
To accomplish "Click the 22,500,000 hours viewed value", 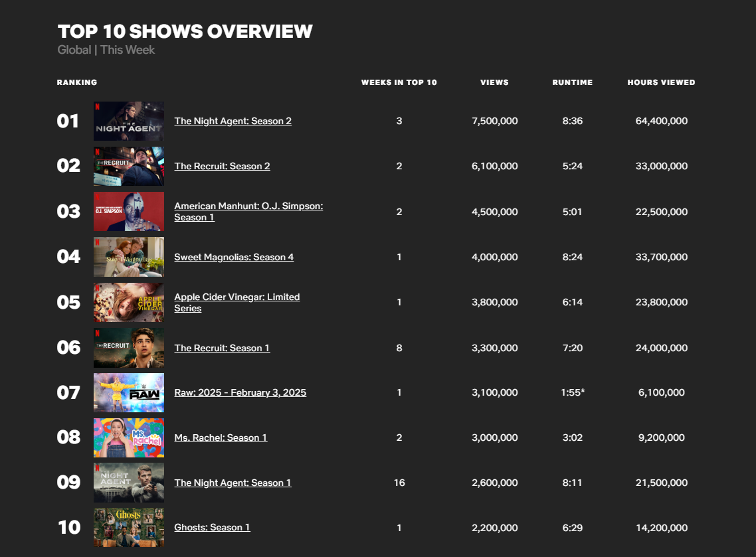I will coord(662,212).
